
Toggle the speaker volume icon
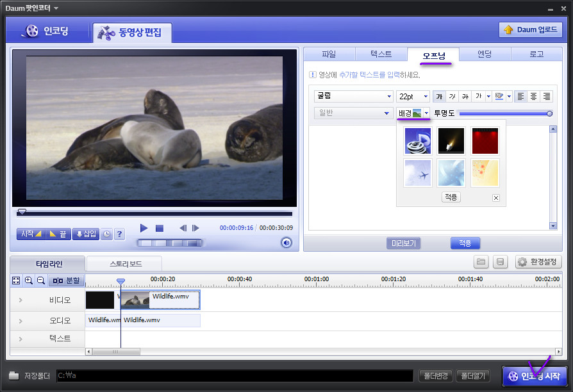(286, 243)
